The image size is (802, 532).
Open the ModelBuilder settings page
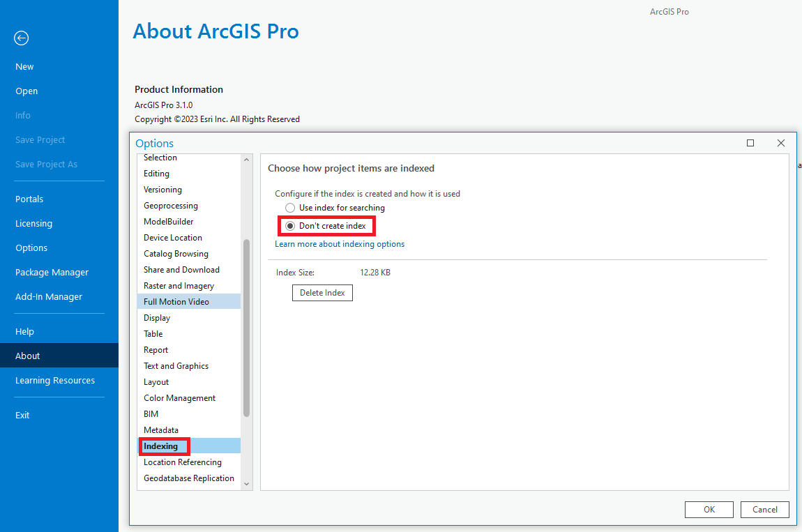[x=167, y=221]
